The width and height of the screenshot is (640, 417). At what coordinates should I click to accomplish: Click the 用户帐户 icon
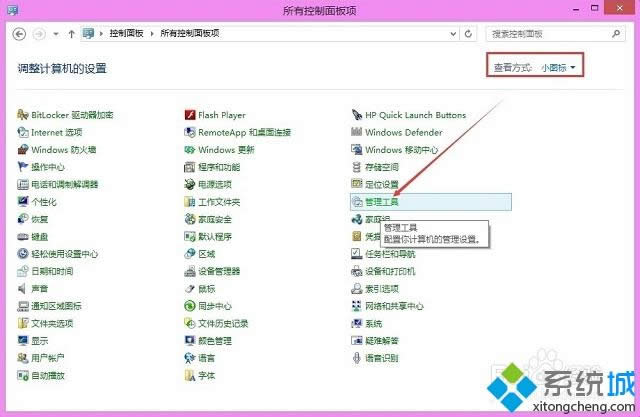(23, 357)
